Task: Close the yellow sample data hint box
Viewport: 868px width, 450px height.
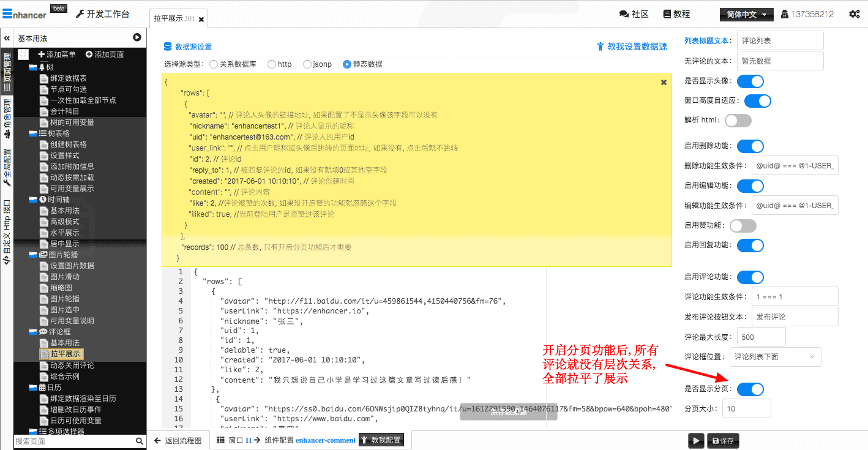Action: [x=664, y=82]
